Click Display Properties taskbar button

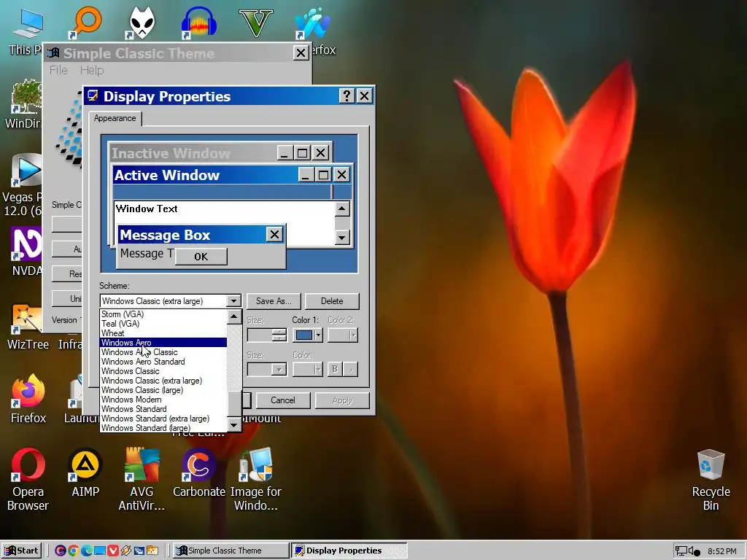coord(348,551)
